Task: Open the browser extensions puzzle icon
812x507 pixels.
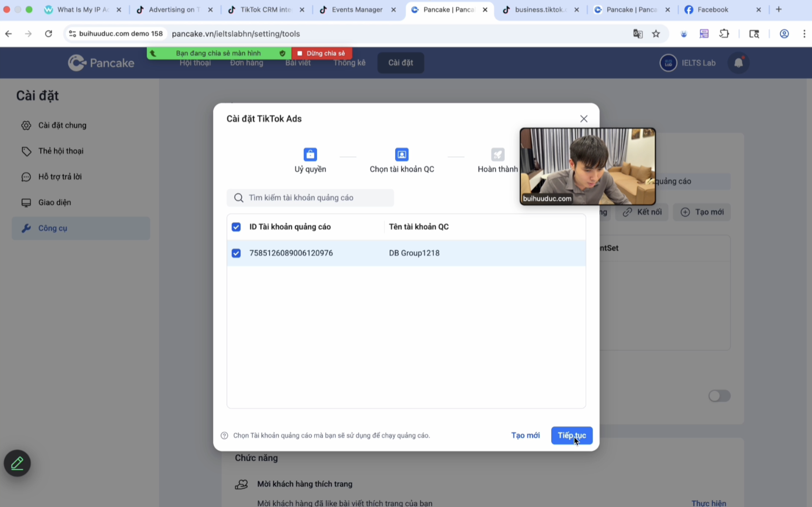Action: [x=724, y=34]
